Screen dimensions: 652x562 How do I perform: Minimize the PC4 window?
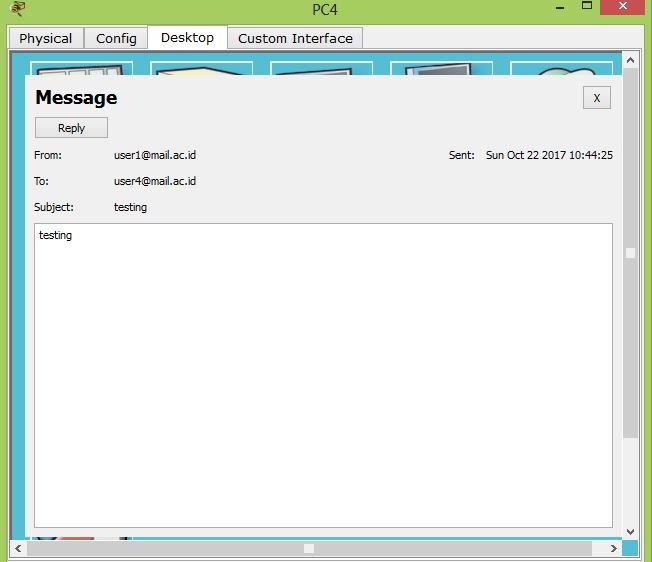[x=560, y=7]
